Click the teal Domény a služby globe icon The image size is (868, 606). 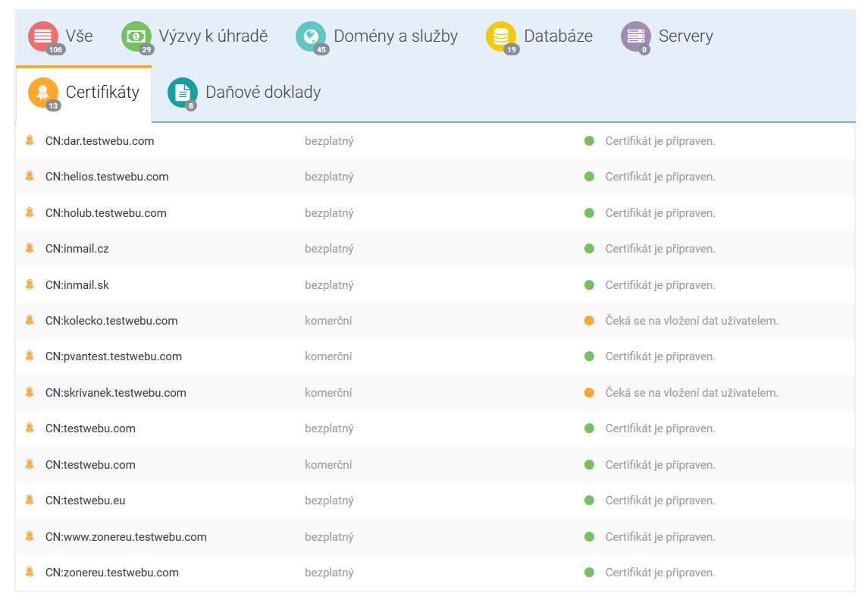coord(311,36)
